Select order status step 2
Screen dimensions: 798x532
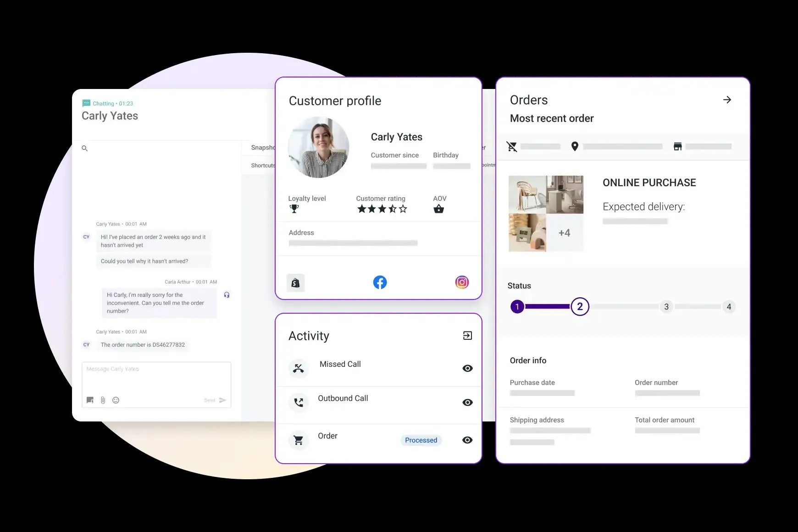(580, 306)
